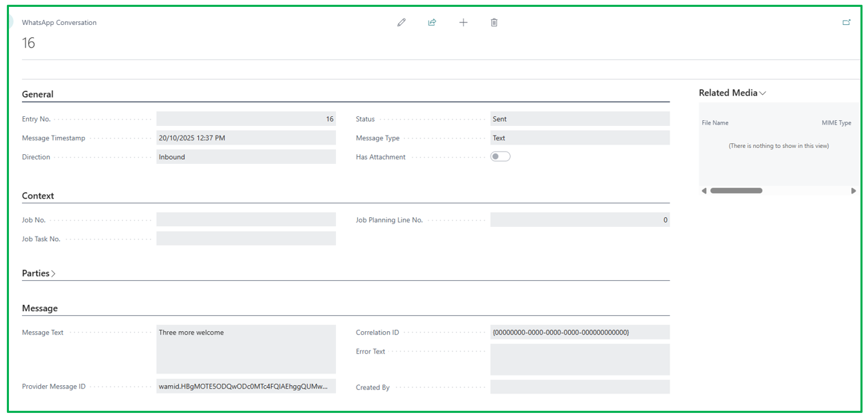This screenshot has width=868, height=417.
Task: Click the Provider Message ID field
Action: [246, 387]
